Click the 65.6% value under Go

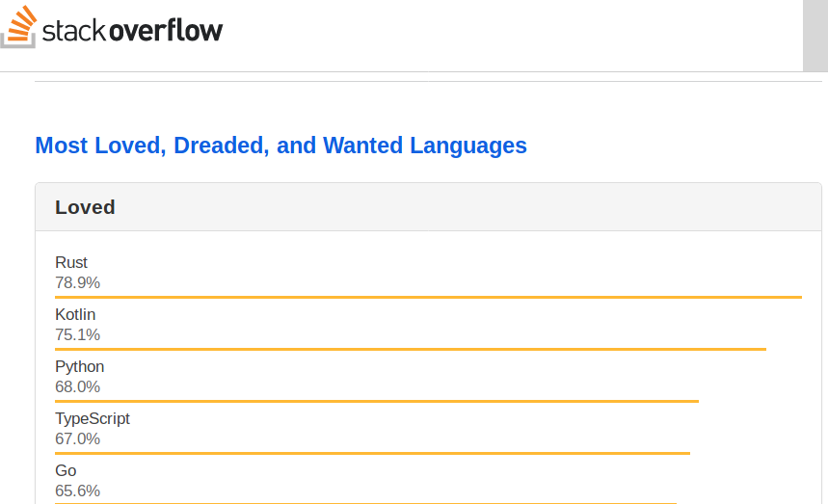click(77, 491)
